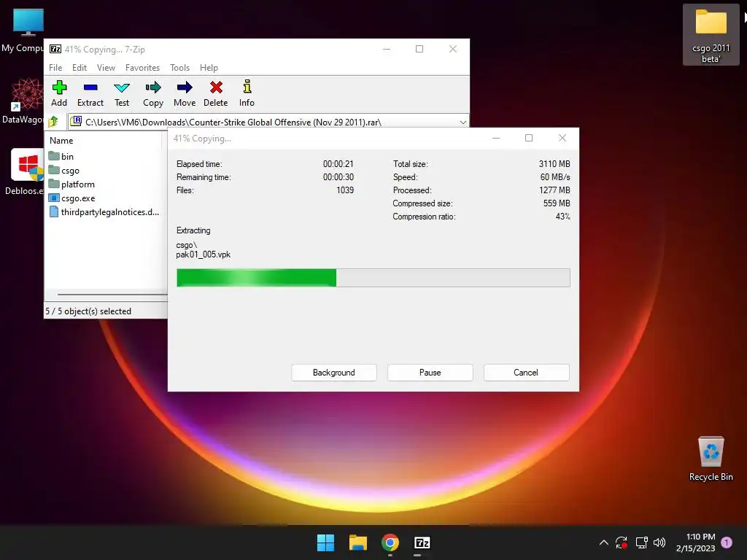Click the Extract toolbar icon

(90, 93)
